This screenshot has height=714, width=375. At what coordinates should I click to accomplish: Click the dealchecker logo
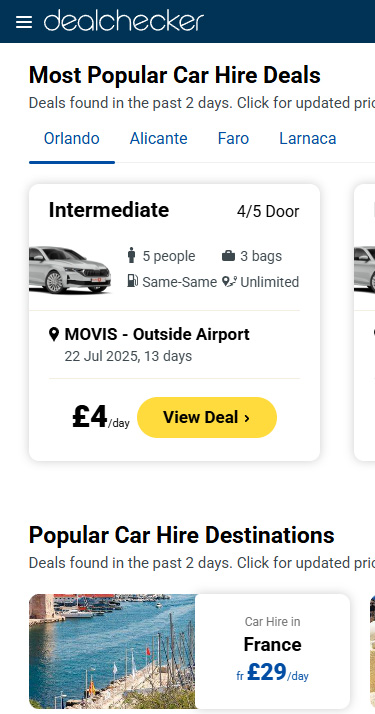(x=123, y=21)
